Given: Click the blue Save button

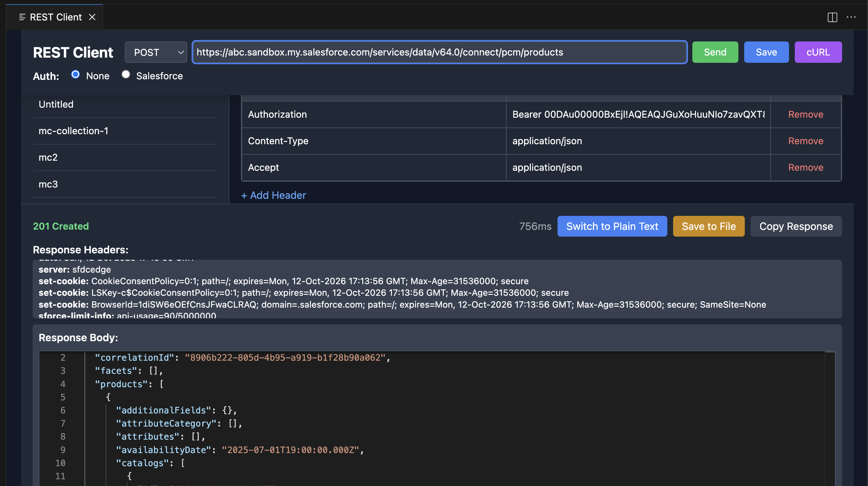Looking at the screenshot, I should (766, 52).
